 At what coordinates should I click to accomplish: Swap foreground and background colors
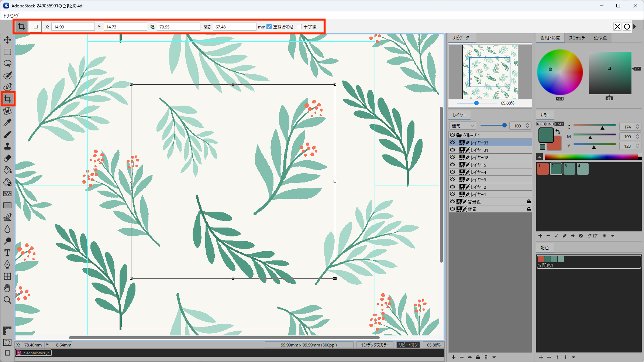[558, 132]
